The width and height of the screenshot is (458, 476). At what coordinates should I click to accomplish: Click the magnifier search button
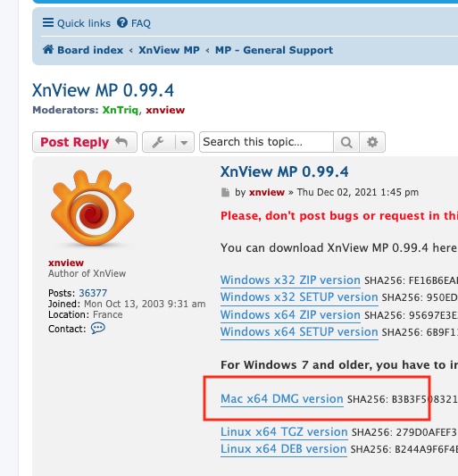[346, 142]
